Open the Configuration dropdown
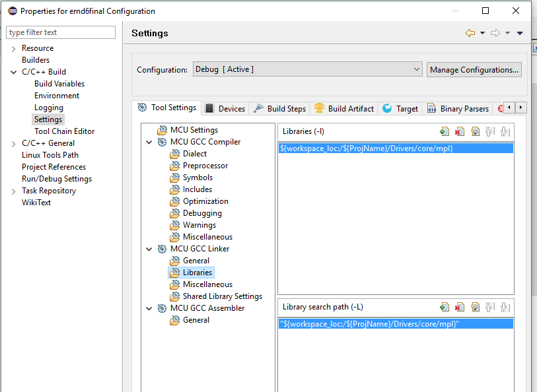Screen dimensions: 537x392 tap(307, 69)
